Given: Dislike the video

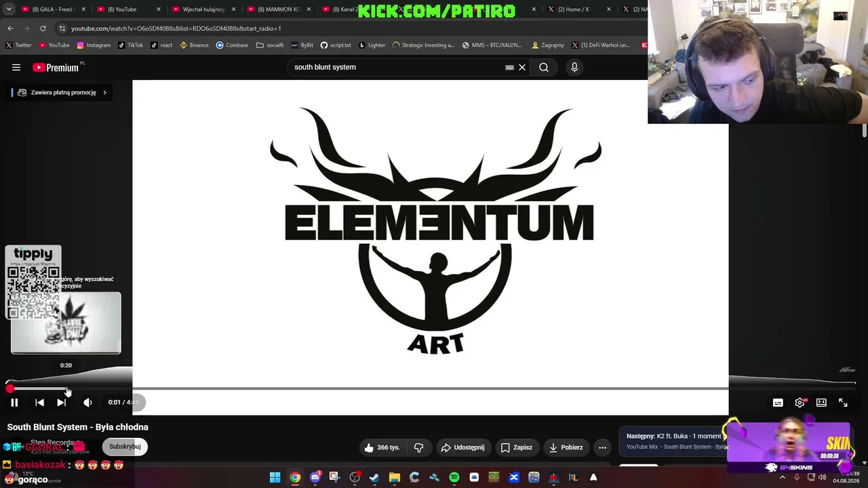Looking at the screenshot, I should click(x=419, y=447).
